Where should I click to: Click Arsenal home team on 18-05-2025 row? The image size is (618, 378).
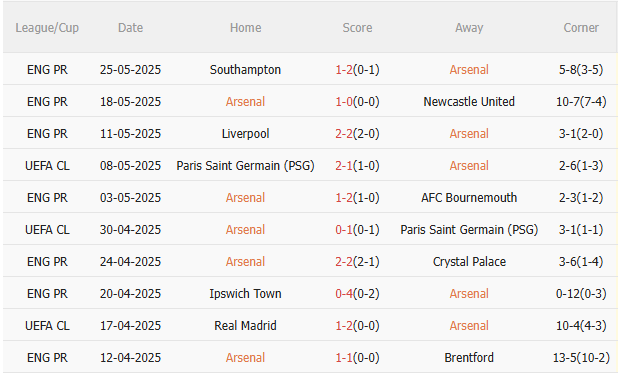(x=245, y=102)
